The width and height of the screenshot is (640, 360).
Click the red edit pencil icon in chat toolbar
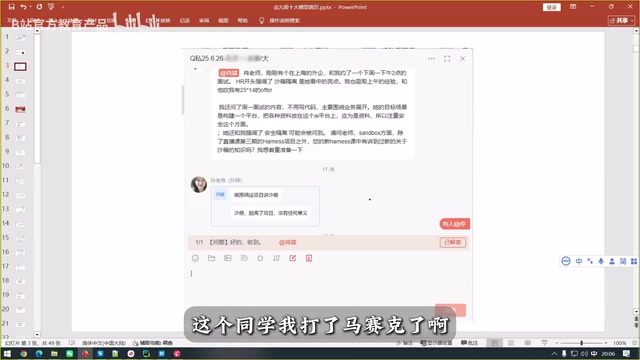(x=293, y=258)
